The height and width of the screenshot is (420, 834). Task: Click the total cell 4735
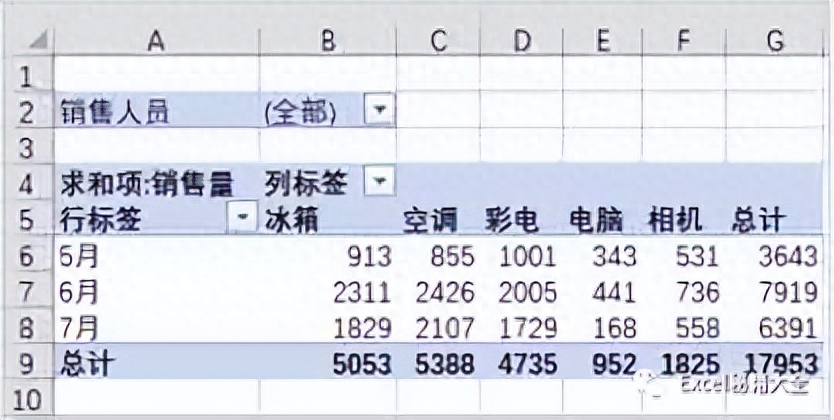(521, 364)
